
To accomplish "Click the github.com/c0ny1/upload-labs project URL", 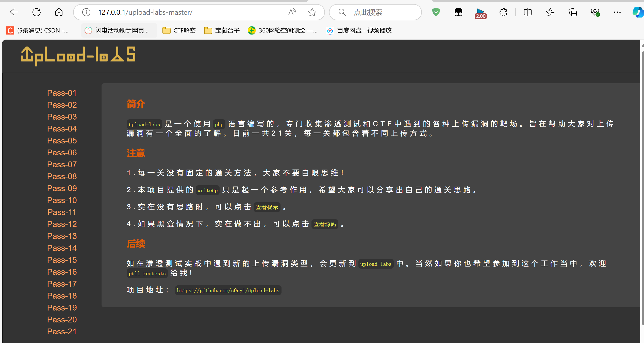I will tap(228, 290).
